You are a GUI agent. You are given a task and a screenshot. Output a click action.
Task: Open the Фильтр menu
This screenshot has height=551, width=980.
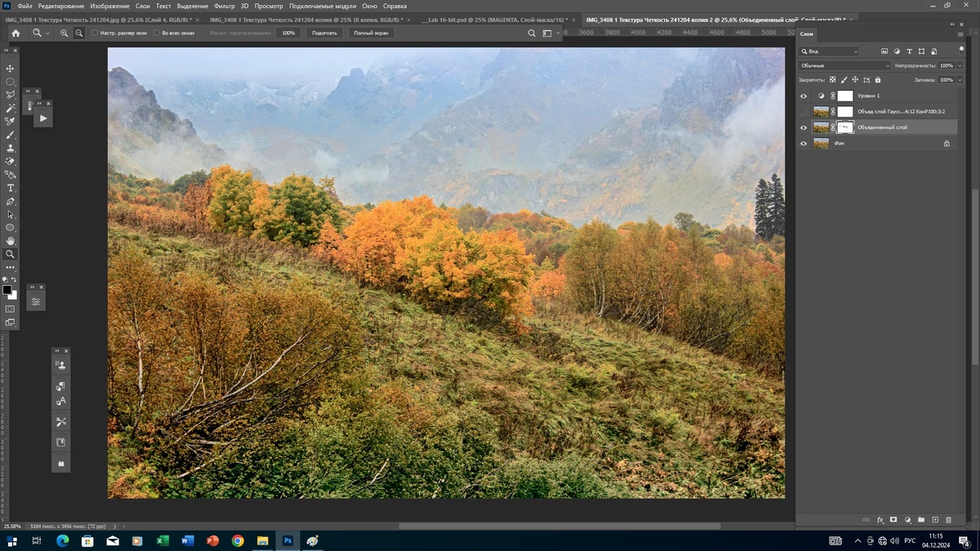pos(225,6)
